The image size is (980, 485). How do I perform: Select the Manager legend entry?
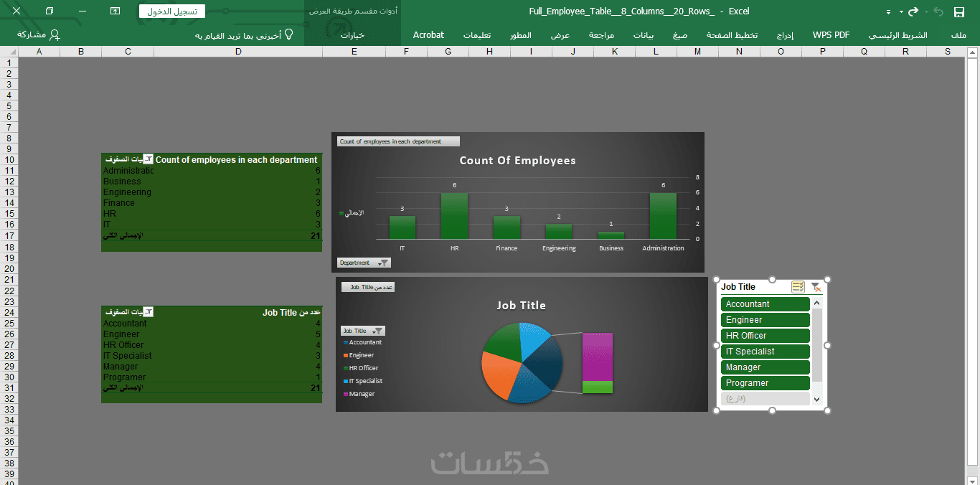tap(359, 394)
